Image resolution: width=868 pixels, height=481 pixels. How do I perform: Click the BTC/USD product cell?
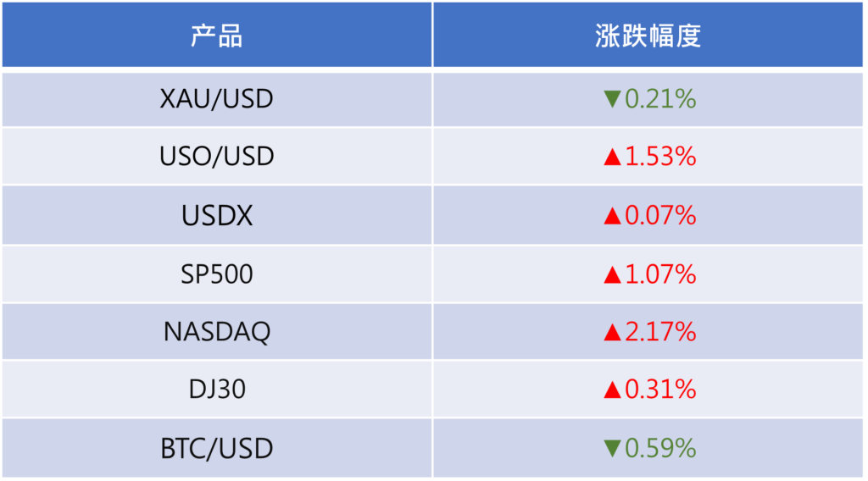217,447
